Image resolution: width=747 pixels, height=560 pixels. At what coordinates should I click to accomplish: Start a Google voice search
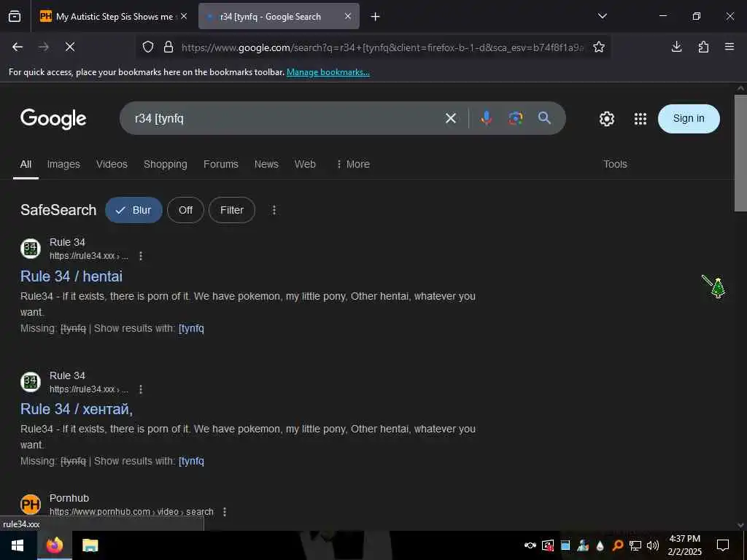coord(486,118)
